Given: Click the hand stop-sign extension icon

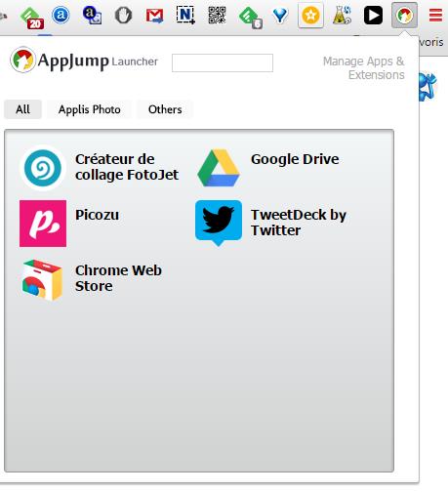Looking at the screenshot, I should (x=123, y=16).
